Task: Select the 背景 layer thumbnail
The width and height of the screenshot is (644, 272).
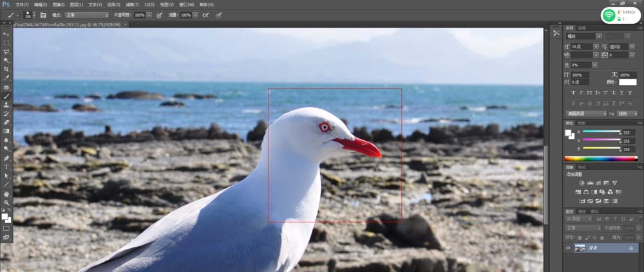Action: coord(580,248)
